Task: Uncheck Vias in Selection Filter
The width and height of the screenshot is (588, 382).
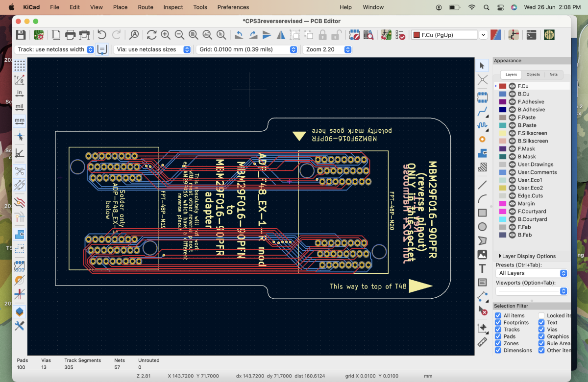Action: coord(541,330)
